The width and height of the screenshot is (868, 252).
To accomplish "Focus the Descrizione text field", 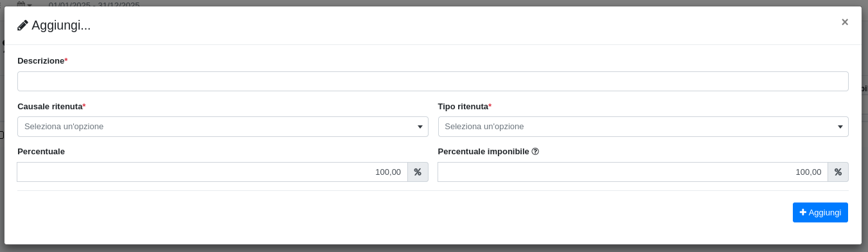I will (x=433, y=82).
